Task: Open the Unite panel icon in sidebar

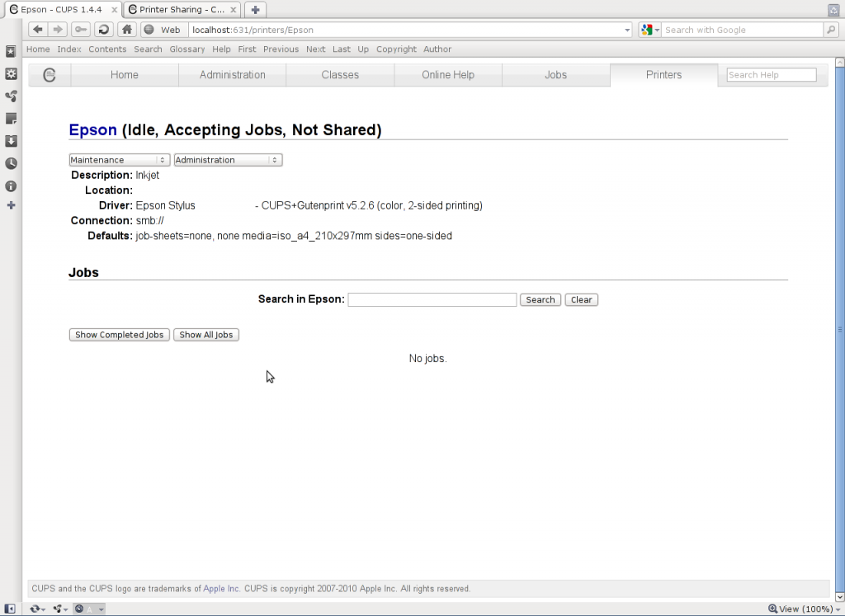Action: click(x=11, y=96)
